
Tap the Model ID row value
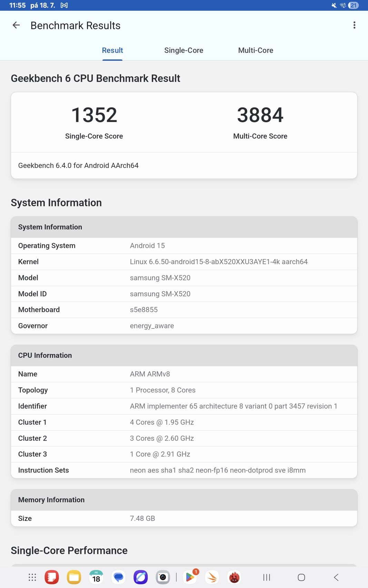pos(160,294)
